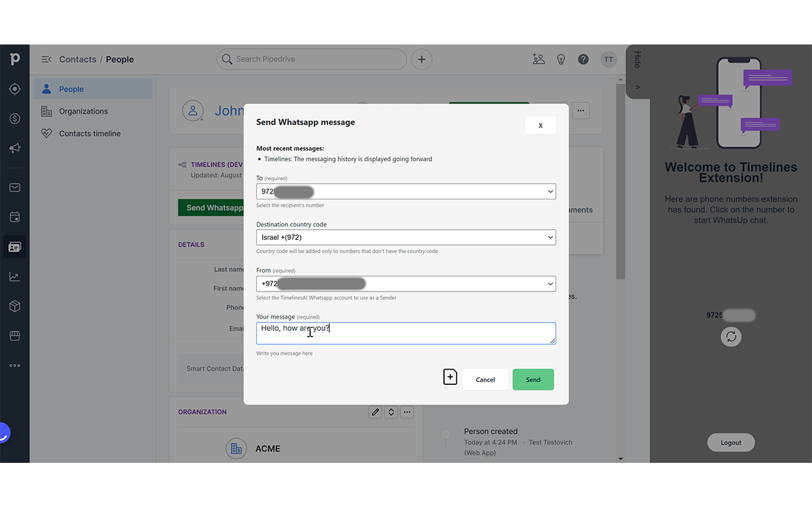The image size is (812, 508).
Task: Click the Your message text area
Action: (406, 333)
